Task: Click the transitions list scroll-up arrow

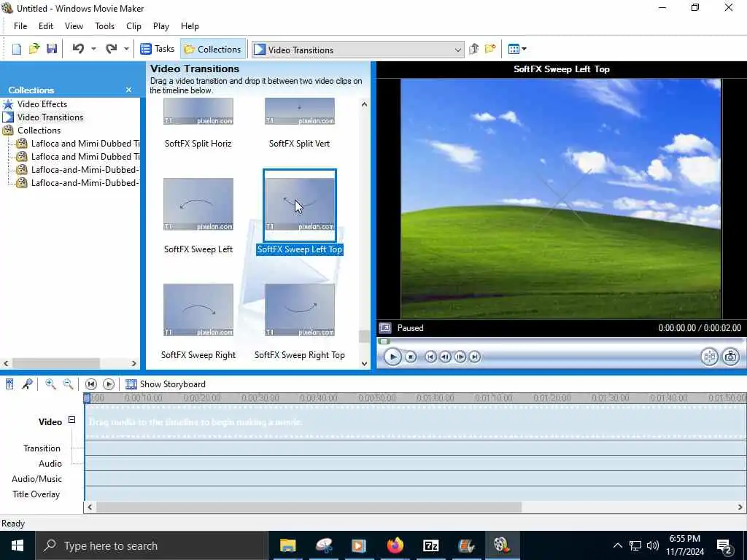Action: click(364, 104)
